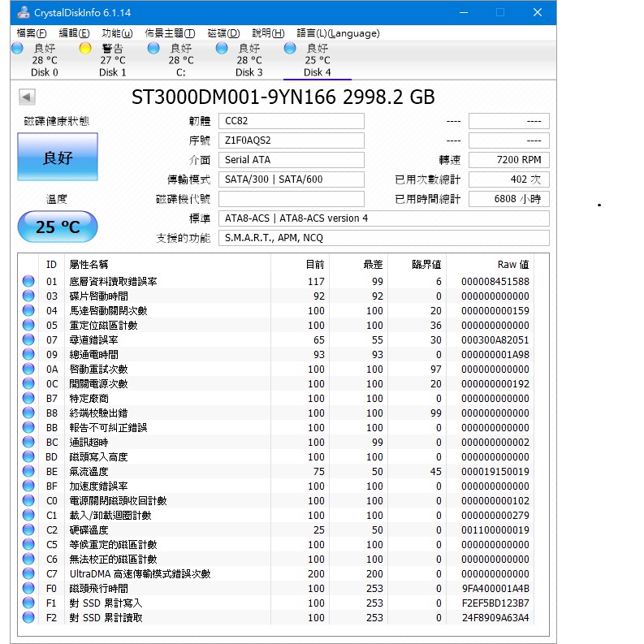Click the 最差 column header
Screen dimensions: 644x644
pos(359,265)
